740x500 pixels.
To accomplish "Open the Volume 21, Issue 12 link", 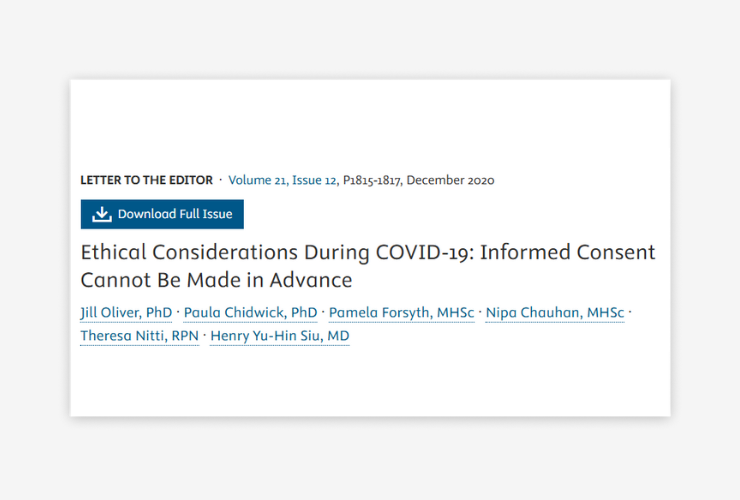I will (x=282, y=181).
